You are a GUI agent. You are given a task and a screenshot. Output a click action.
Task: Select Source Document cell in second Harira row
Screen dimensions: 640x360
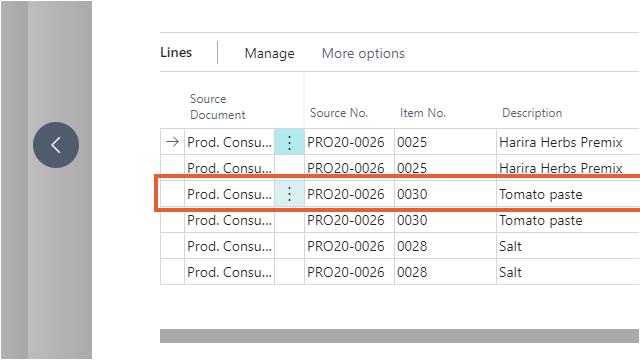click(x=229, y=168)
